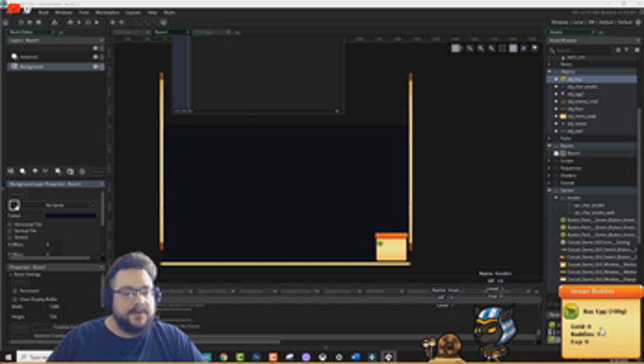Viewport: 644px width, 364px height.
Task: Toggle the Clear Display Buffer checkbox
Action: (x=15, y=299)
